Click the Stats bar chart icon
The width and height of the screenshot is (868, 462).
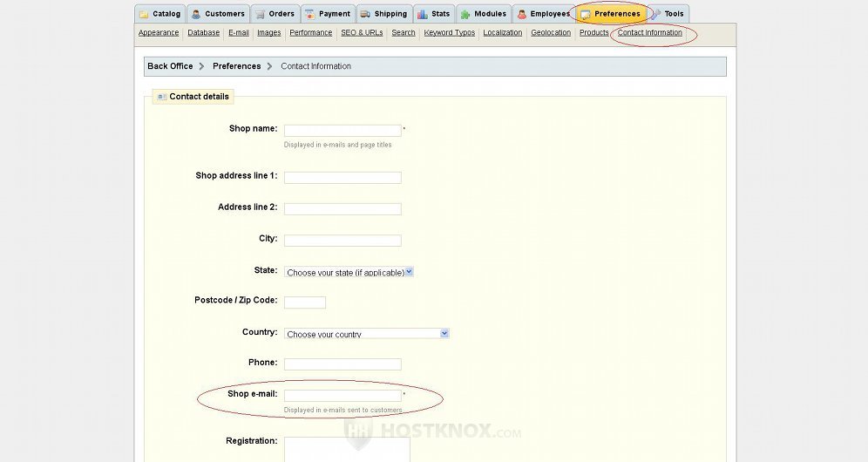coord(423,15)
